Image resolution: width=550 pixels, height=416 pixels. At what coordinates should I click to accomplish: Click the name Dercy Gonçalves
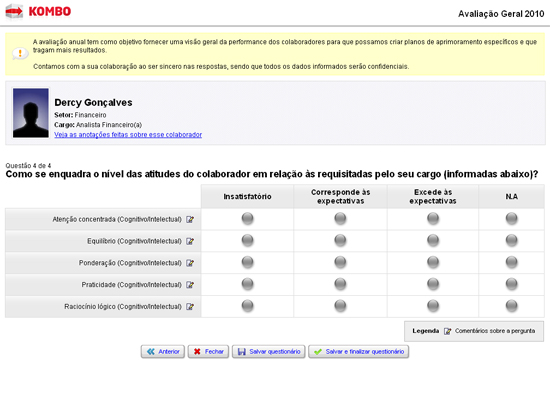(x=93, y=102)
